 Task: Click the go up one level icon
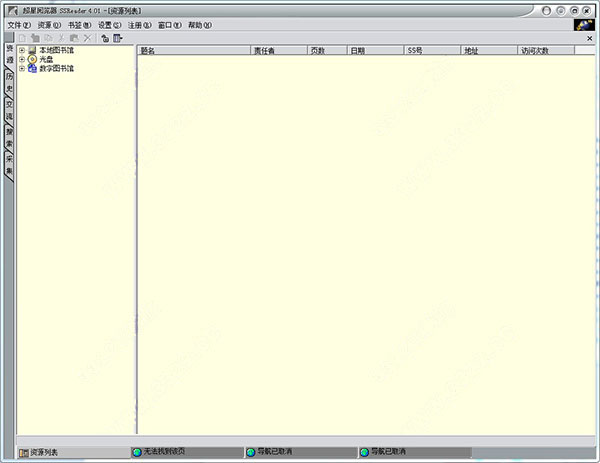[x=105, y=38]
